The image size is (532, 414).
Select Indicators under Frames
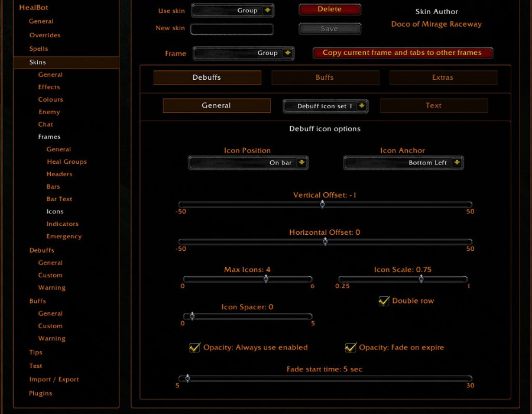pos(63,224)
